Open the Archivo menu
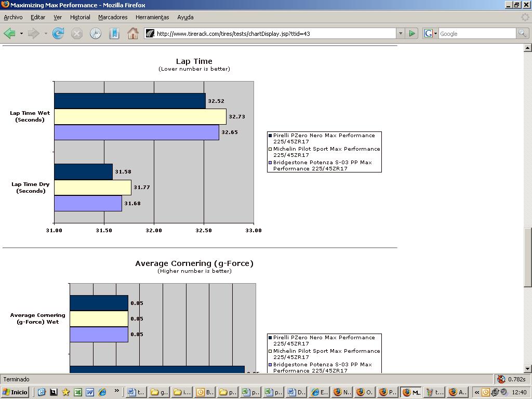 pyautogui.click(x=13, y=17)
